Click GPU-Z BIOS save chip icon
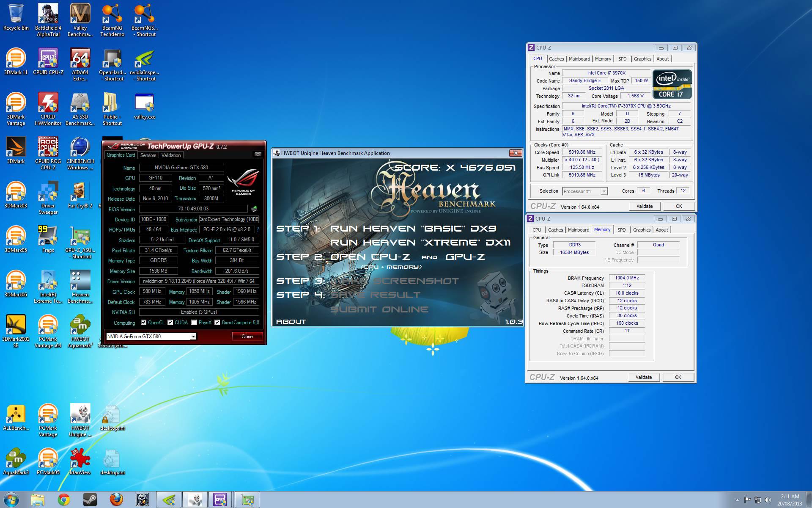Screen dimensions: 812x508 254,209
